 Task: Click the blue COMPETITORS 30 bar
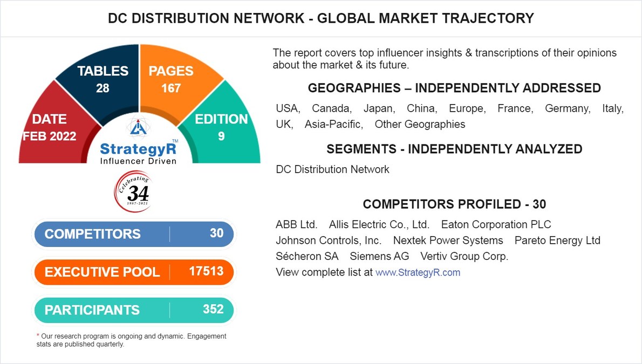(x=134, y=234)
